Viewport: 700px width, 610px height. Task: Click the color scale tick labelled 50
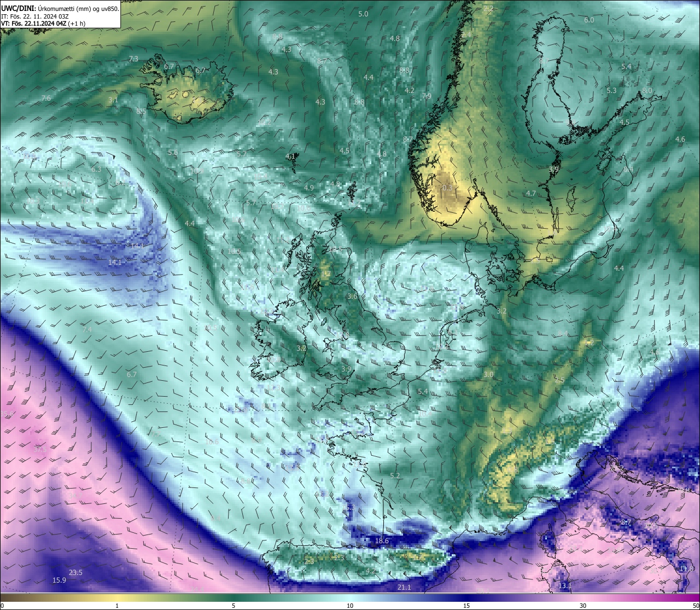coord(695,606)
